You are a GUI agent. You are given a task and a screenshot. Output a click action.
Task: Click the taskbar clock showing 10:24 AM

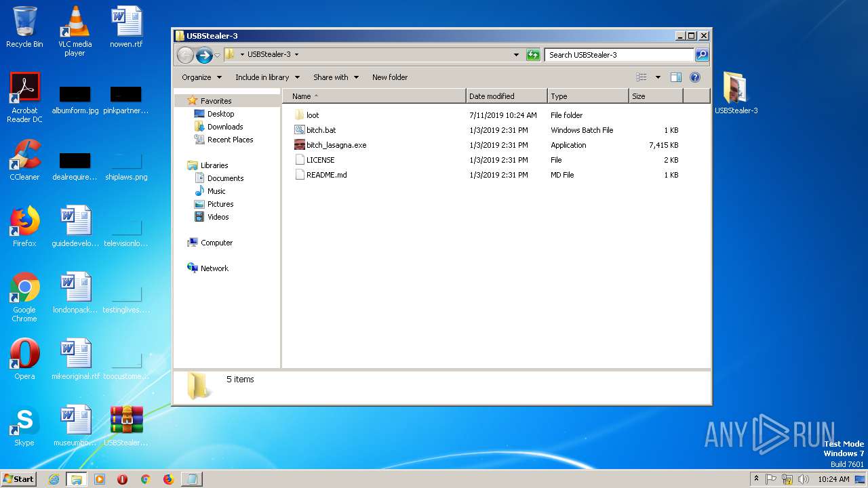pyautogui.click(x=833, y=479)
